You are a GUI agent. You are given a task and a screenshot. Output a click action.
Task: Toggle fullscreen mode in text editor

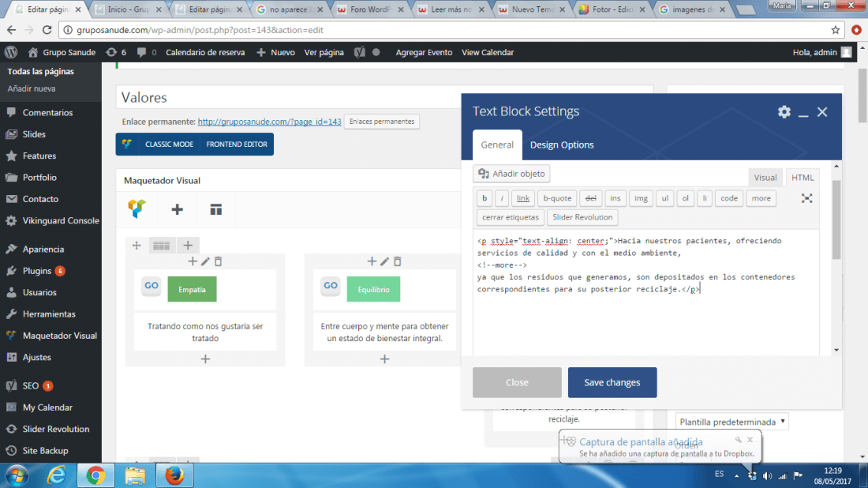tap(806, 198)
